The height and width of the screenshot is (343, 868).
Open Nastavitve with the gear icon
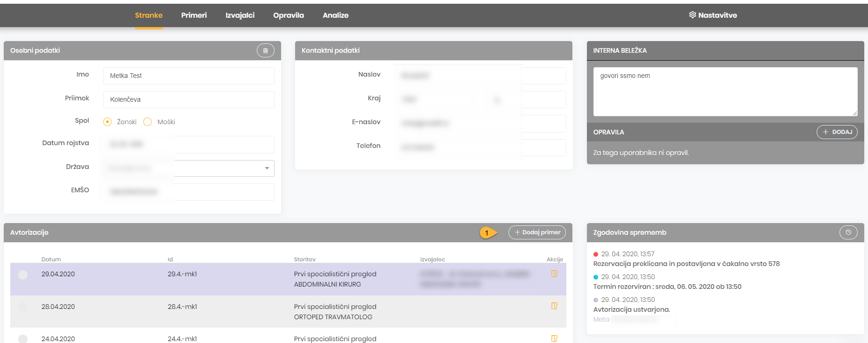pos(713,15)
